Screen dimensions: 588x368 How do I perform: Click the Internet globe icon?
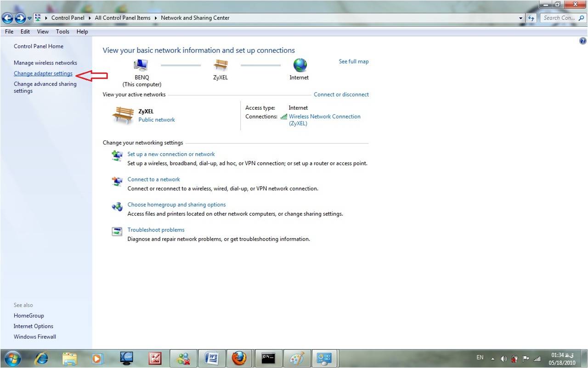(x=300, y=65)
